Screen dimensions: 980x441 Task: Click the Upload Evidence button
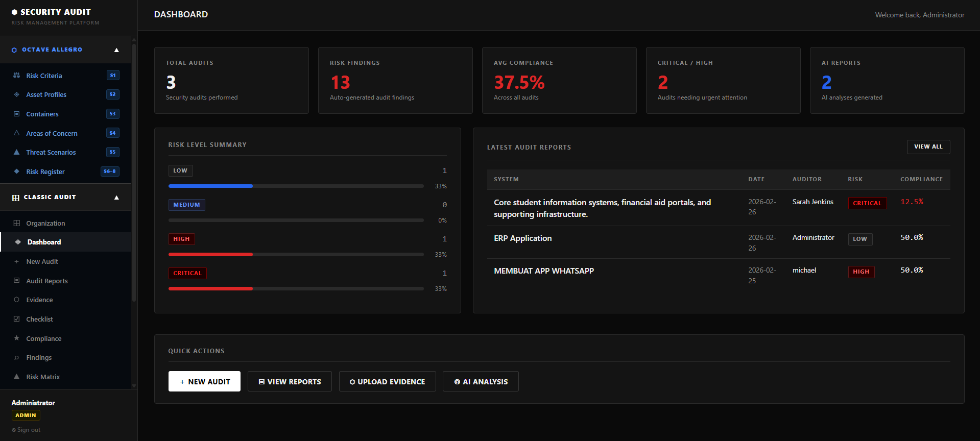pyautogui.click(x=387, y=381)
